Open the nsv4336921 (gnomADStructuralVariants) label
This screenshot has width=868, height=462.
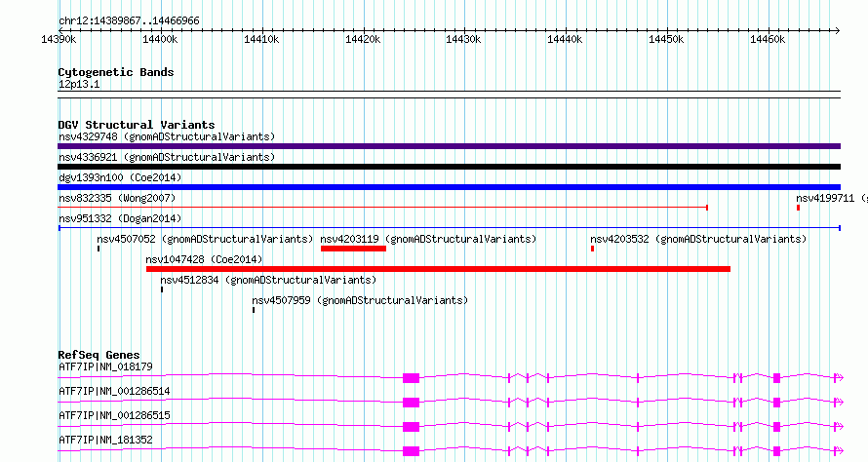[167, 157]
